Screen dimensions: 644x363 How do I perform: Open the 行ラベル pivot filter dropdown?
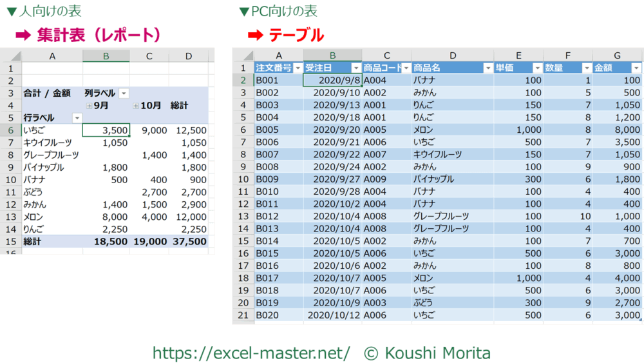77,118
